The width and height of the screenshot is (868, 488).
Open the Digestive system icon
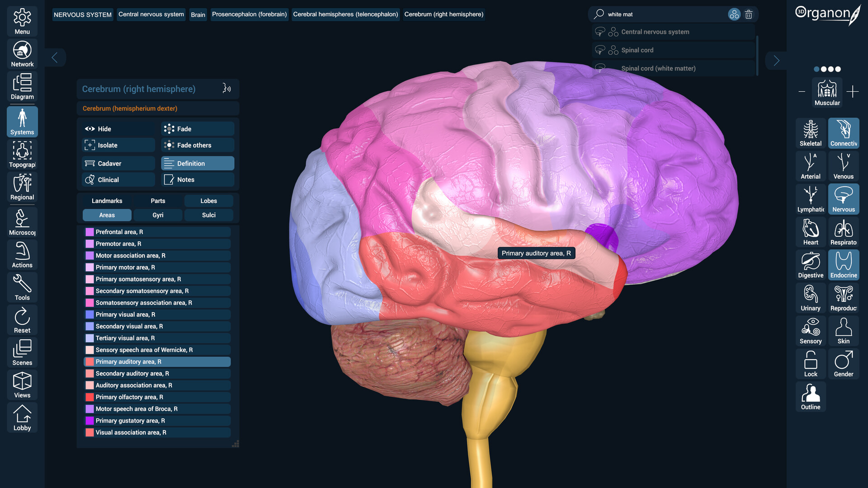810,265
